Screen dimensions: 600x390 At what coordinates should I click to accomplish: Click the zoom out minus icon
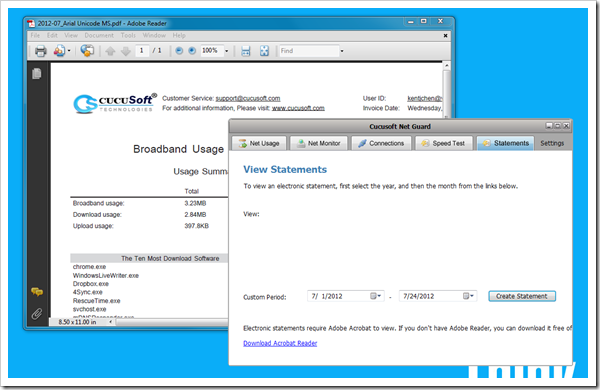179,51
